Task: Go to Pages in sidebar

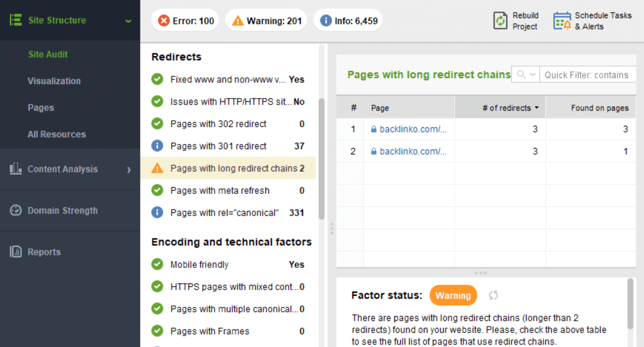Action: point(41,108)
